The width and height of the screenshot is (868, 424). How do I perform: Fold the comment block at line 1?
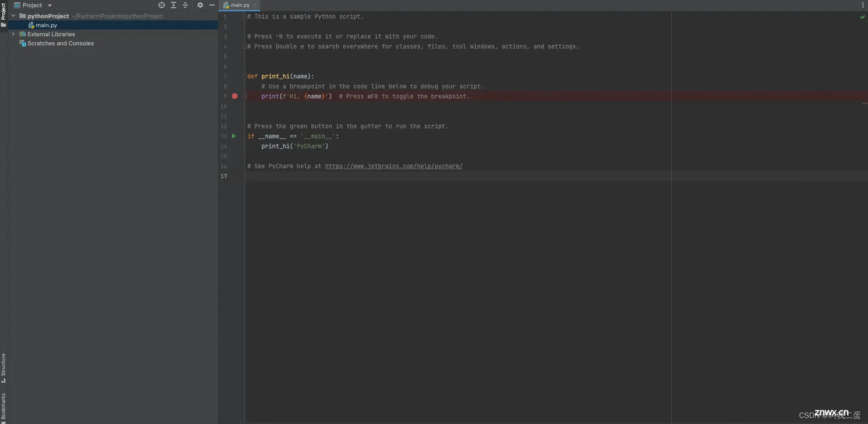245,16
